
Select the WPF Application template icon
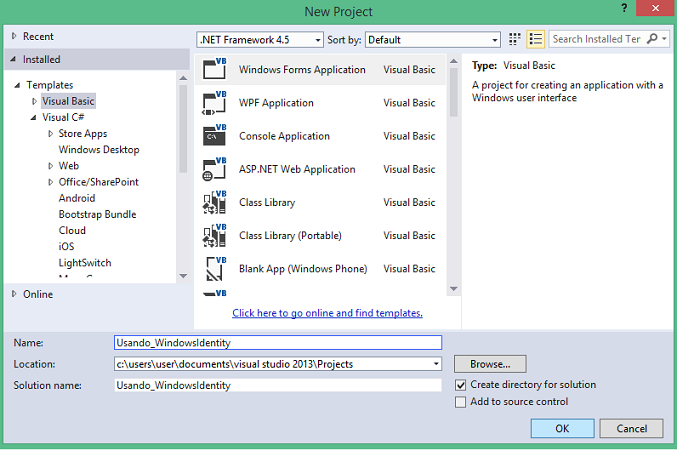click(215, 103)
